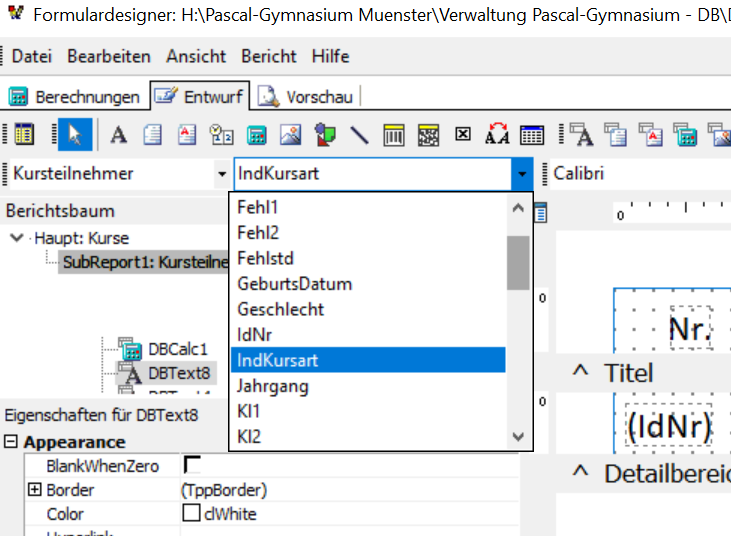Select the DBRichText data-aware tool
731x536 pixels.
pyautogui.click(x=650, y=135)
